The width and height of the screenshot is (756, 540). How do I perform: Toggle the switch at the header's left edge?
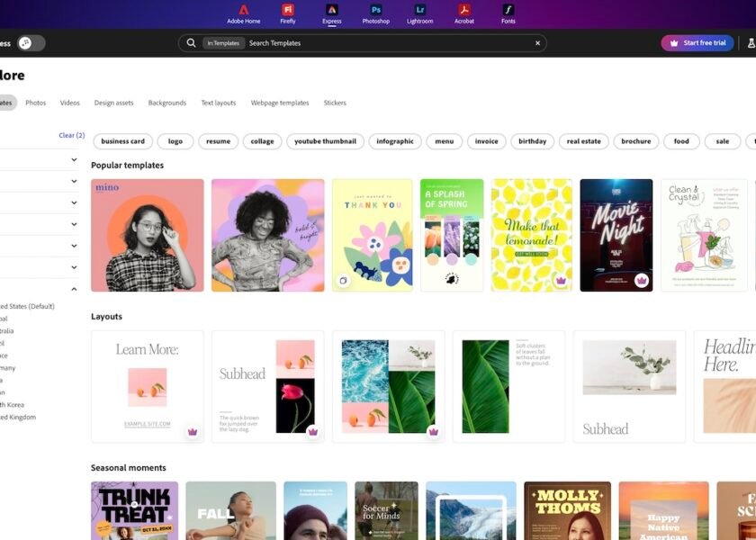(x=29, y=43)
